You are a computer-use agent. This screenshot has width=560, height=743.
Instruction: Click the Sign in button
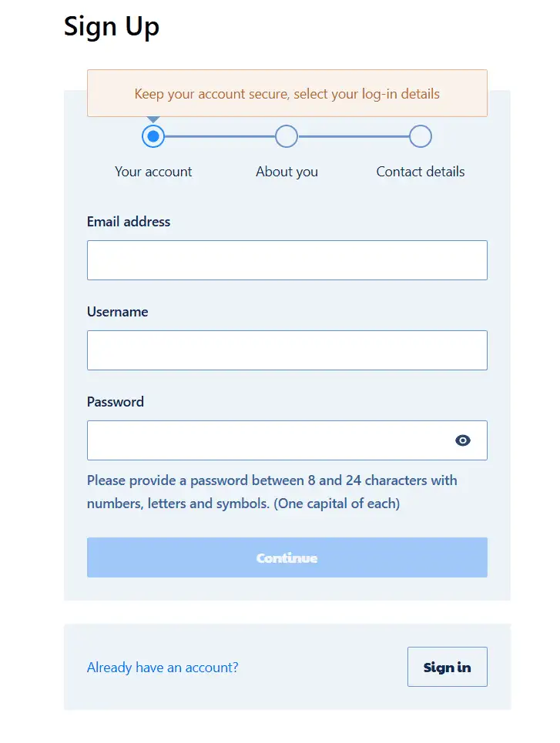(447, 667)
